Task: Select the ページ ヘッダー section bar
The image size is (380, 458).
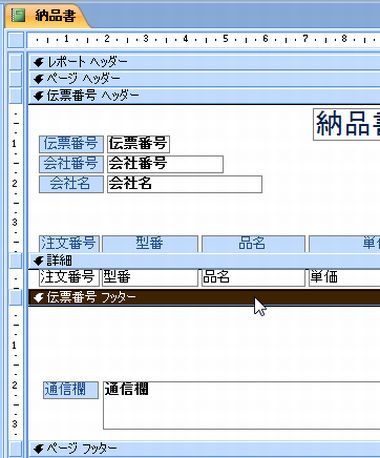Action: [204, 78]
